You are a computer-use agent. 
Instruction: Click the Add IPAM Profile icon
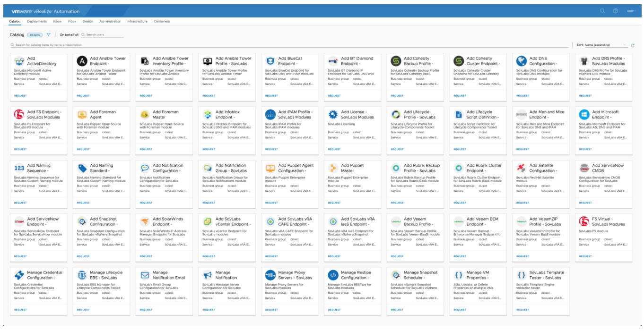[270, 114]
